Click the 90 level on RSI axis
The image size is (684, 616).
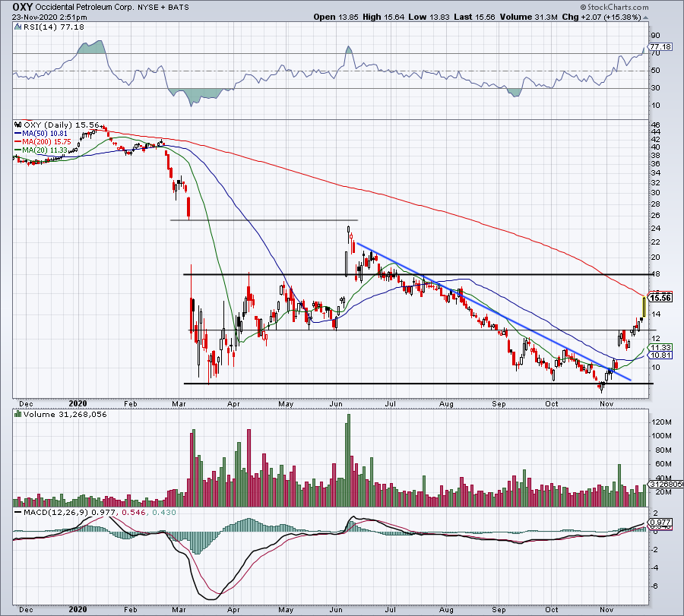tap(655, 35)
